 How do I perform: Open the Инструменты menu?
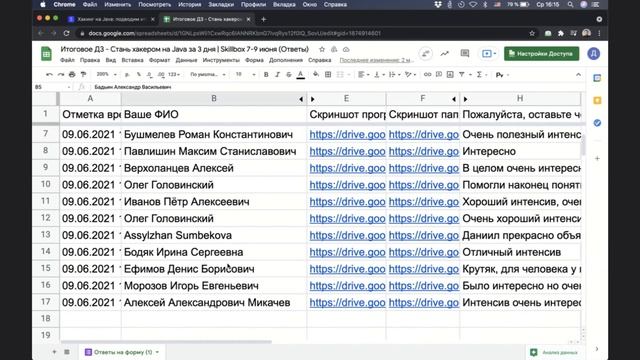click(x=221, y=60)
